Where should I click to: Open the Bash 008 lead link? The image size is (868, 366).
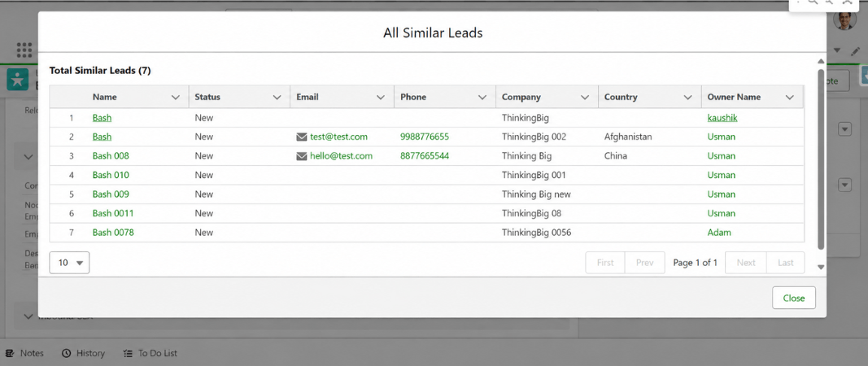(111, 156)
